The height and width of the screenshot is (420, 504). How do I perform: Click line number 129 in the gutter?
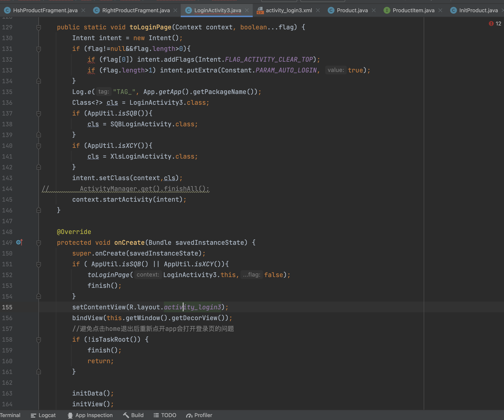point(7,27)
